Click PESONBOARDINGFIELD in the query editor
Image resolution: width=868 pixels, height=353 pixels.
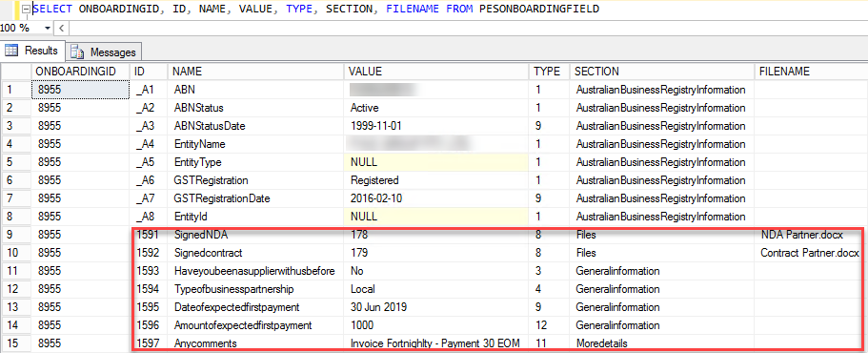[x=538, y=10]
